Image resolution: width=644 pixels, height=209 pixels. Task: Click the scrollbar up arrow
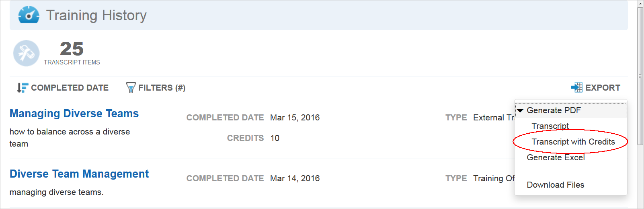click(640, 3)
